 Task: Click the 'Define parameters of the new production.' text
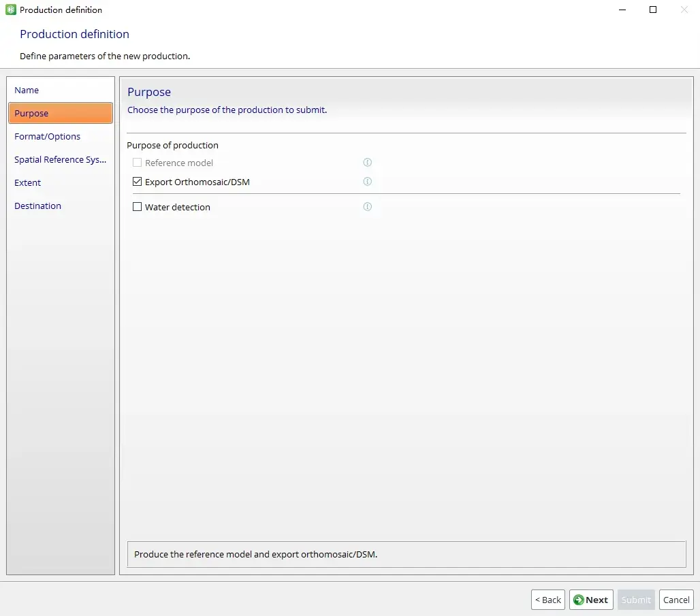pos(105,56)
